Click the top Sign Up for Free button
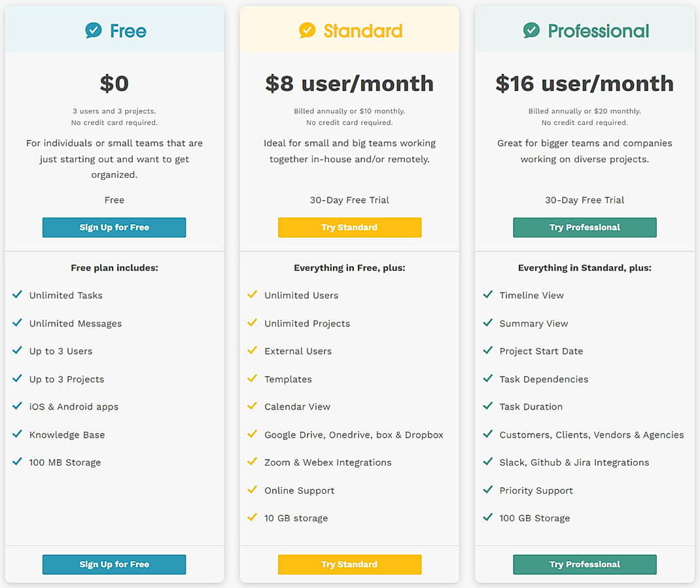The width and height of the screenshot is (700, 588). click(x=114, y=227)
